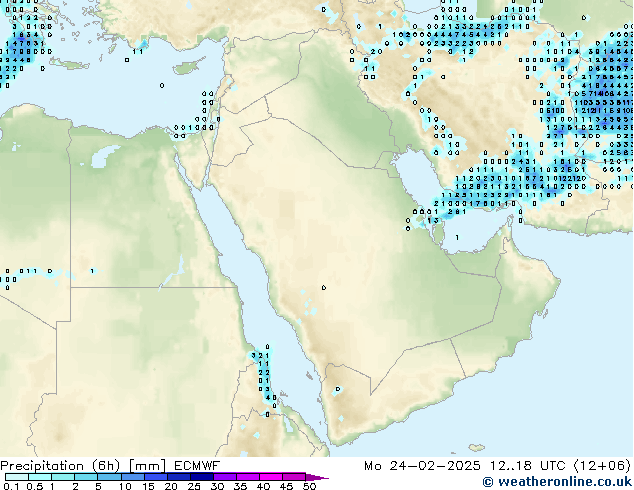Click the "15" legend scale label

(148, 486)
